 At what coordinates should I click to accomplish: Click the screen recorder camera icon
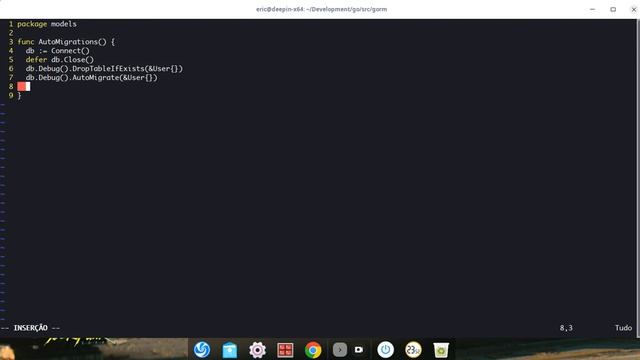tap(359, 350)
